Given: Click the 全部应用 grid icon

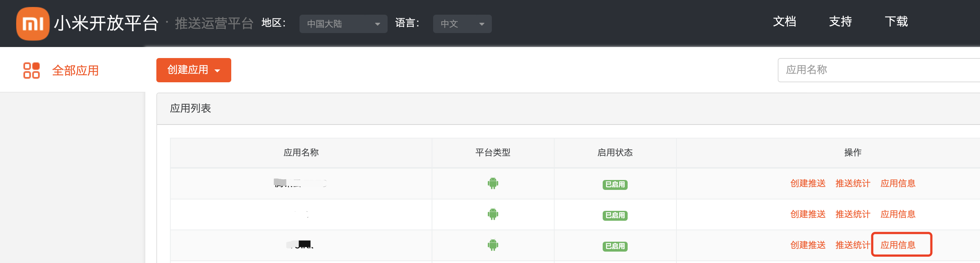Looking at the screenshot, I should 31,71.
